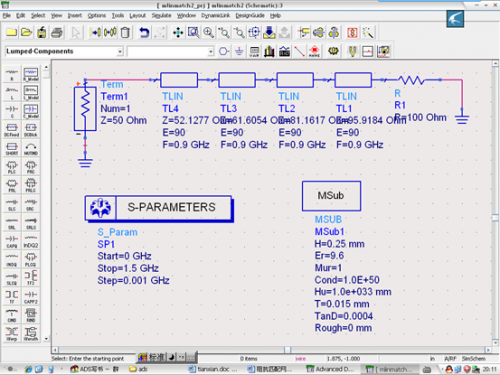Print the schematic with the printer icon

(57, 32)
